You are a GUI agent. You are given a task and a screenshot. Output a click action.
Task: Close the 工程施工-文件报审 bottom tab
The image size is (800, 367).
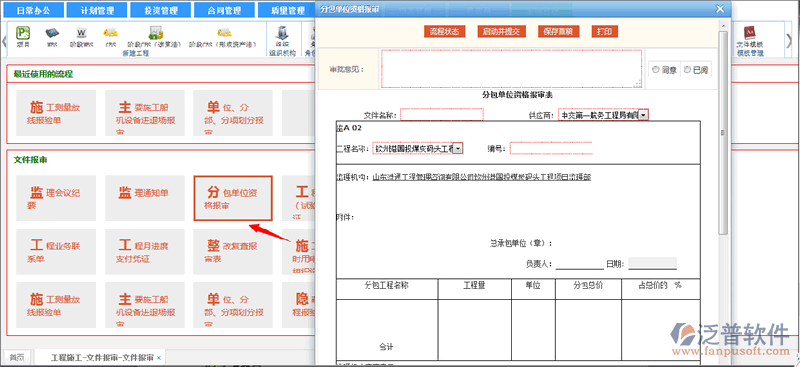(x=159, y=358)
